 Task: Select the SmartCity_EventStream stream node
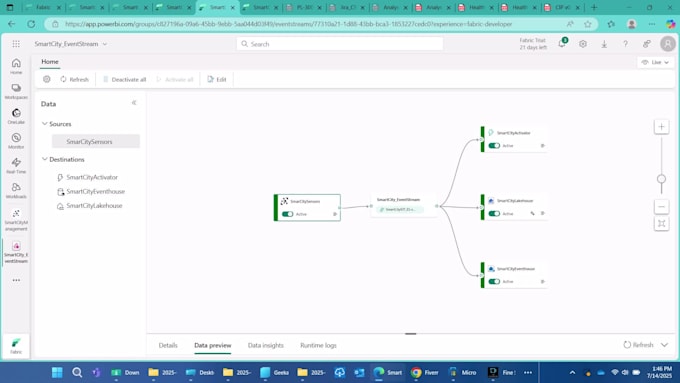[x=404, y=206]
